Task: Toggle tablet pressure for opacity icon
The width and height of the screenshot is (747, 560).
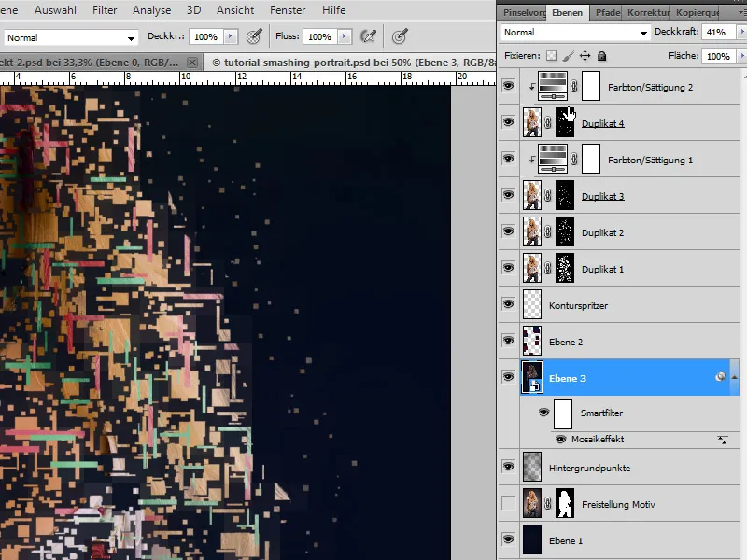Action: coord(254,36)
